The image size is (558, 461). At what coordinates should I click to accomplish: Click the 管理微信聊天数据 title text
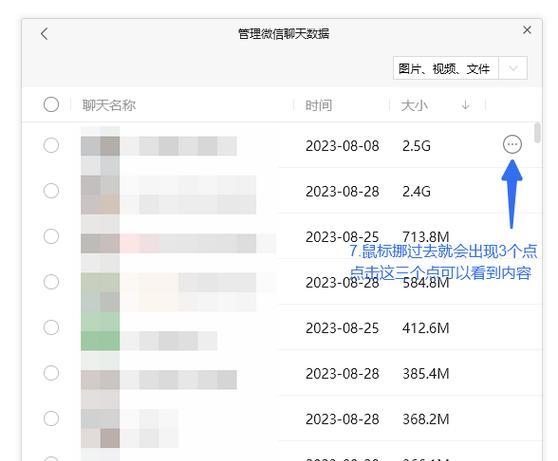coord(284,34)
